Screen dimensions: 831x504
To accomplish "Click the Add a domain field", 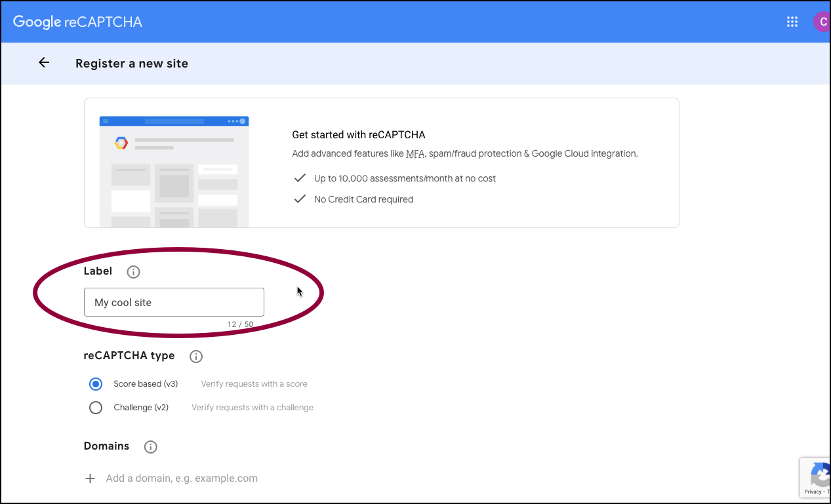I will (182, 478).
